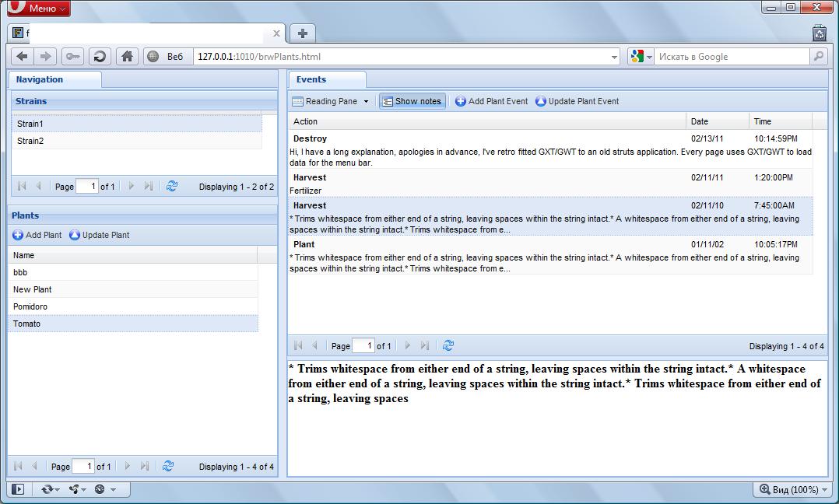Expand the address bar history dropdown
This screenshot has width=839, height=504.
[x=614, y=57]
